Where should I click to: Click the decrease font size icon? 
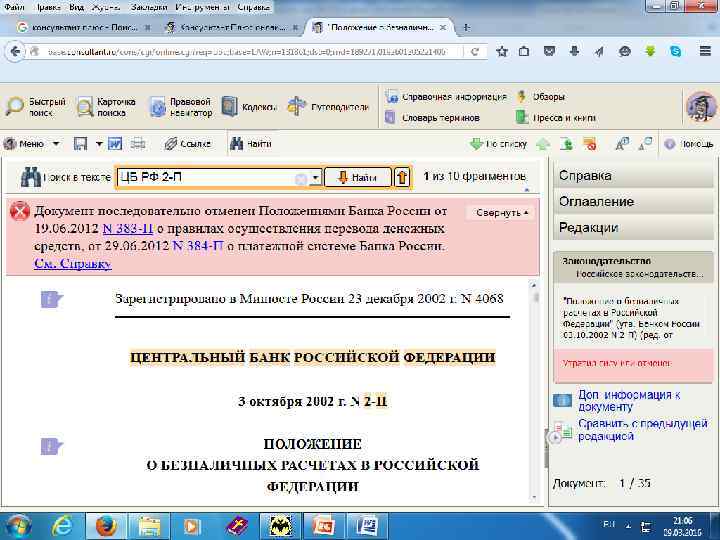[x=645, y=144]
